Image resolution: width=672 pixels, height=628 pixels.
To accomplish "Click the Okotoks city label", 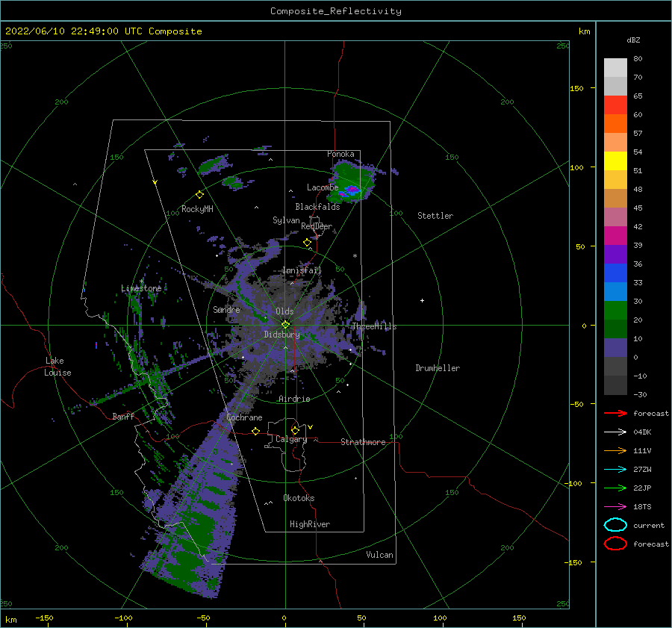I will pos(299,498).
